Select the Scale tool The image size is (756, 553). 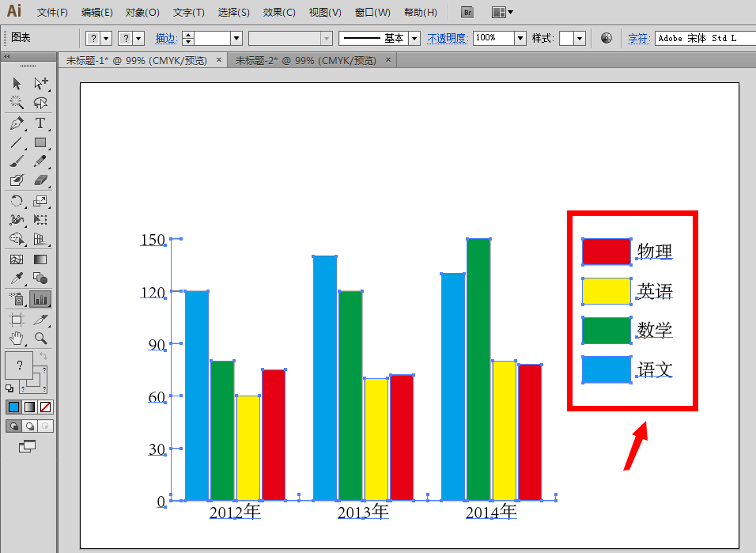[x=40, y=201]
